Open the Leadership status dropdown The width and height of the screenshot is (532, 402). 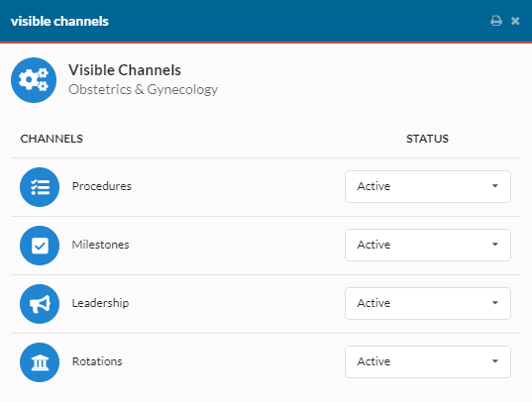click(x=428, y=303)
